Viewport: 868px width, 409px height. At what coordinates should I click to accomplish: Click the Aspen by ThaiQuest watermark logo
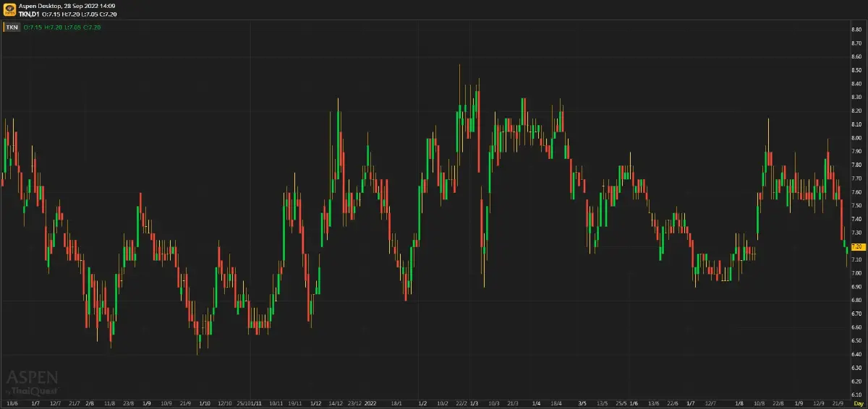32,382
